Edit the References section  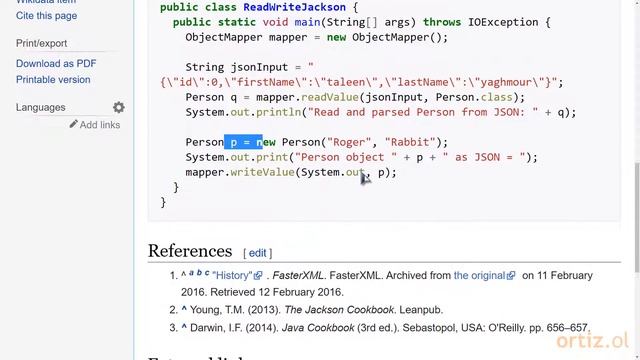[258, 253]
